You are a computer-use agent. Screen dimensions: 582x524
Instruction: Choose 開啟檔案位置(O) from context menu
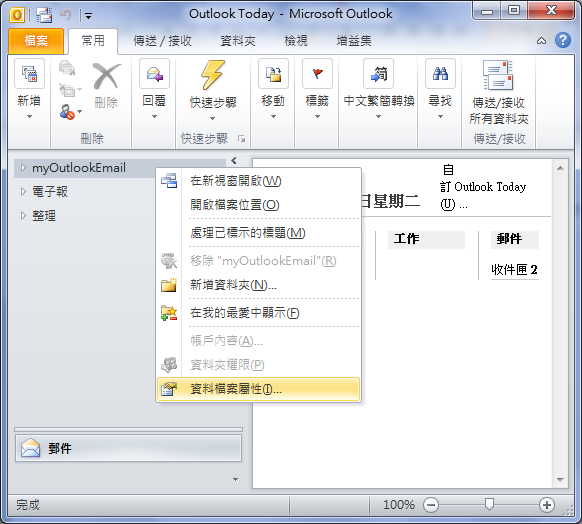[258, 205]
